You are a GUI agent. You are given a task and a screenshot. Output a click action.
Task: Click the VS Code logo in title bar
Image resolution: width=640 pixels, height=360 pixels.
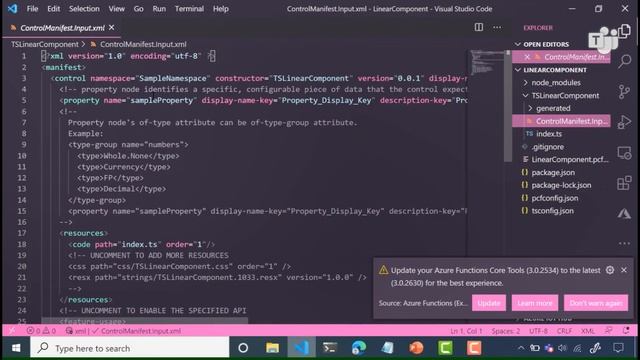click(13, 9)
